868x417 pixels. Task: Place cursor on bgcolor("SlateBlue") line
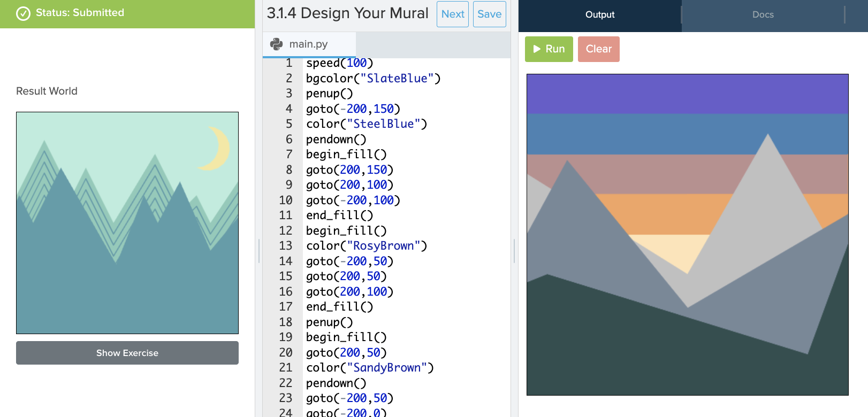pyautogui.click(x=373, y=79)
